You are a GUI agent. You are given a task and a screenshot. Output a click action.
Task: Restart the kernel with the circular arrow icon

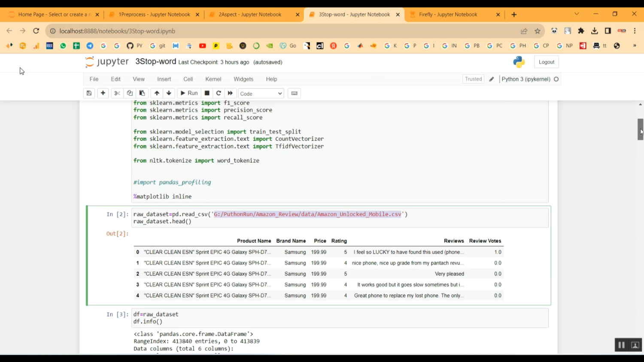pos(219,93)
